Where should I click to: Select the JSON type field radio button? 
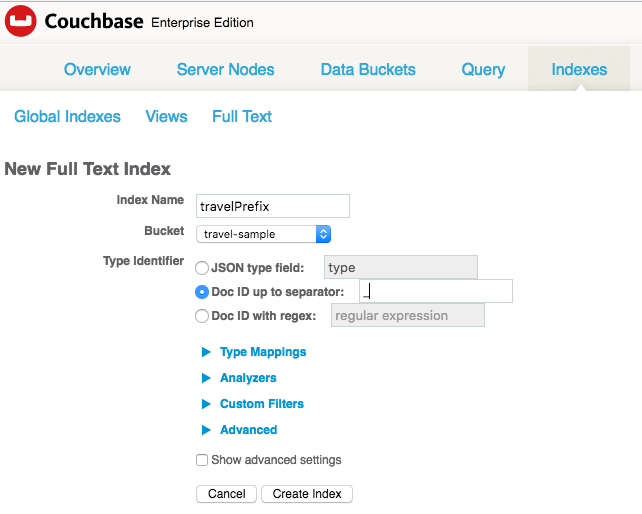point(202,268)
